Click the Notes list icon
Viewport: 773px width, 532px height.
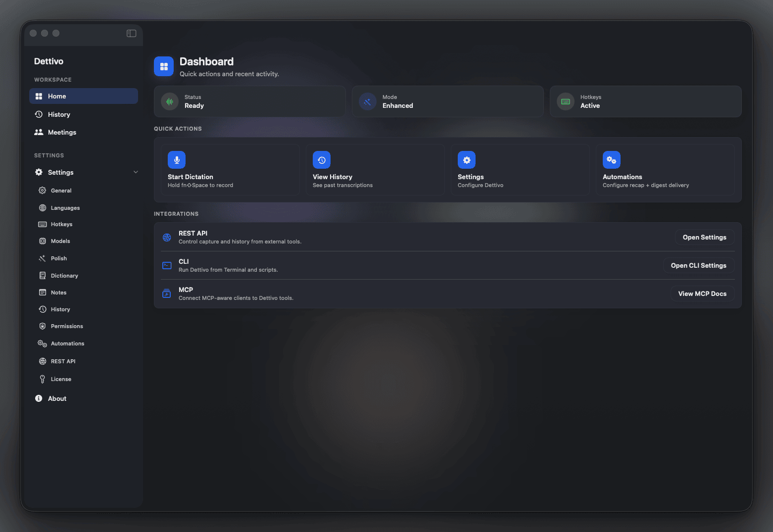pyautogui.click(x=43, y=292)
